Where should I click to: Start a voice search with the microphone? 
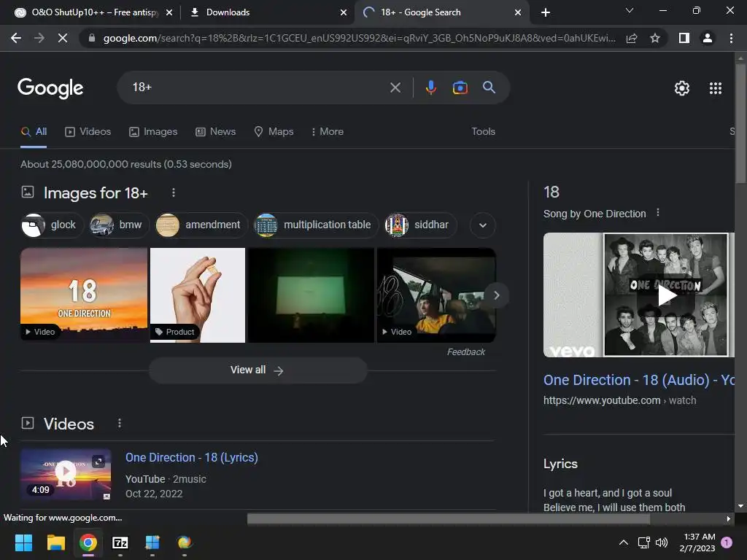click(x=430, y=87)
